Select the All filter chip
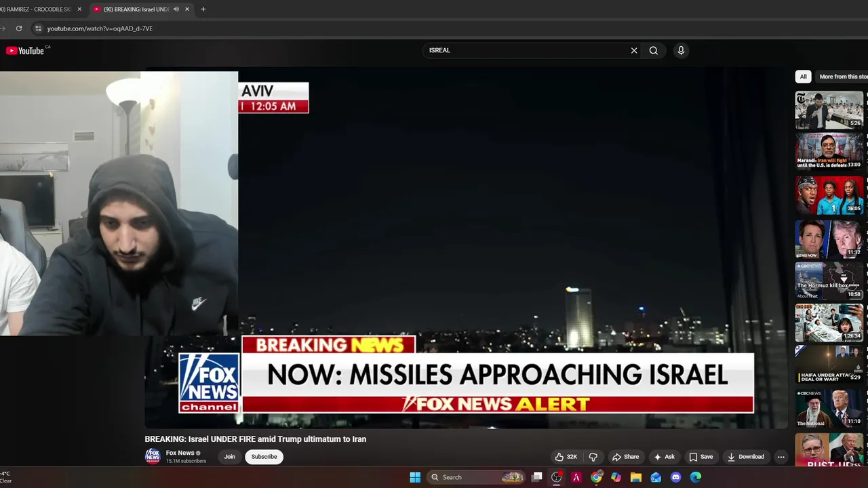Screen dimensions: 868x488 tap(803, 77)
